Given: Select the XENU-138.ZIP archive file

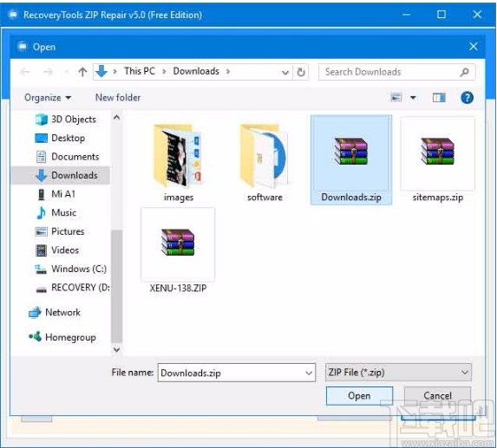Looking at the screenshot, I should pyautogui.click(x=178, y=250).
